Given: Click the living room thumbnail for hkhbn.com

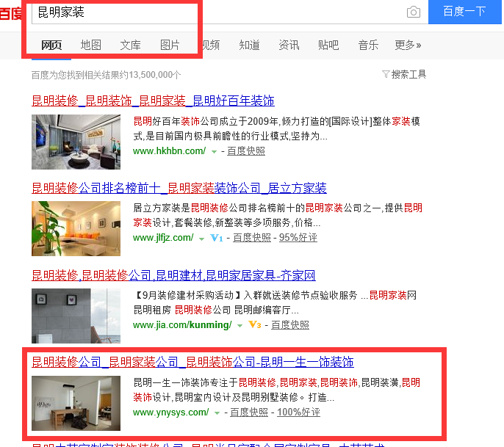Looking at the screenshot, I should point(76,142).
